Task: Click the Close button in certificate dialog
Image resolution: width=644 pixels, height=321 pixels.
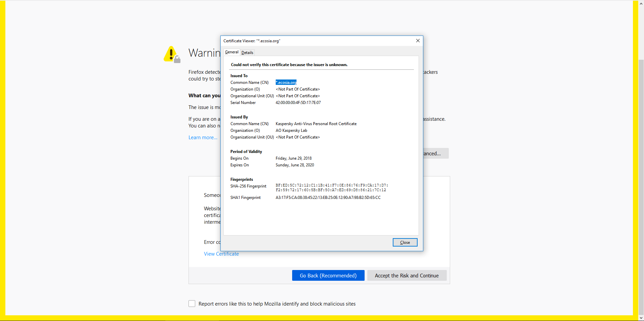Action: tap(405, 242)
